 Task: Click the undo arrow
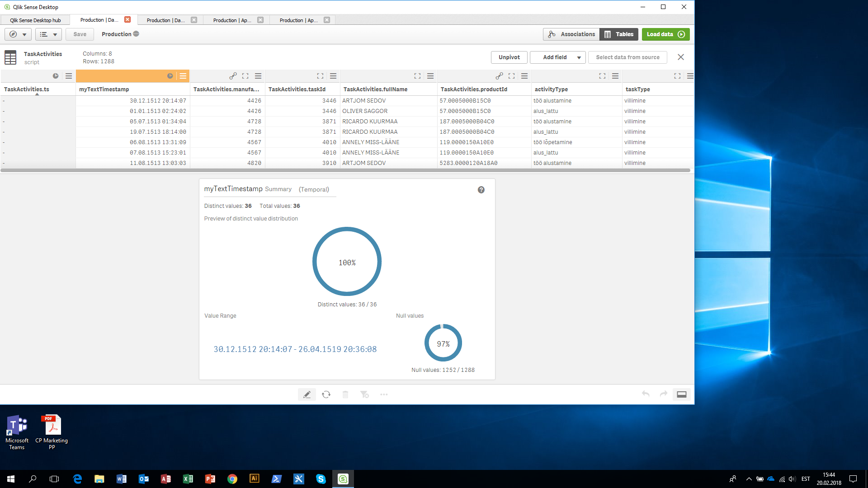click(646, 394)
